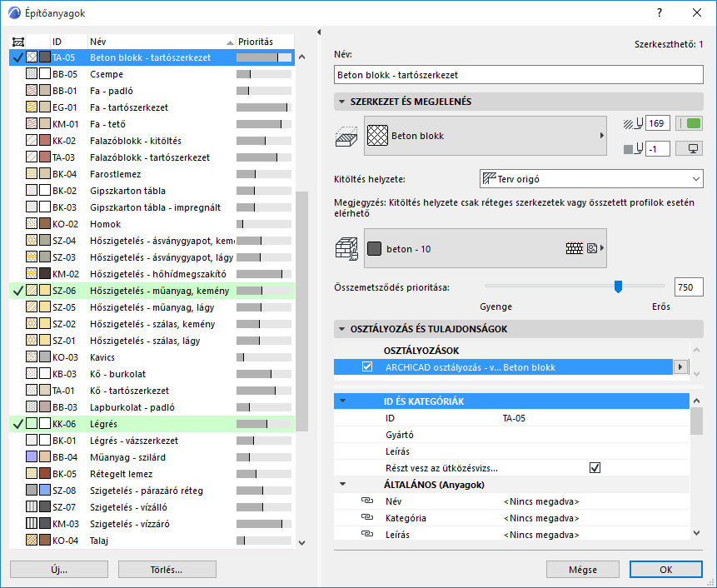Click the link icon beside Név property
The height and width of the screenshot is (588, 717).
click(367, 501)
